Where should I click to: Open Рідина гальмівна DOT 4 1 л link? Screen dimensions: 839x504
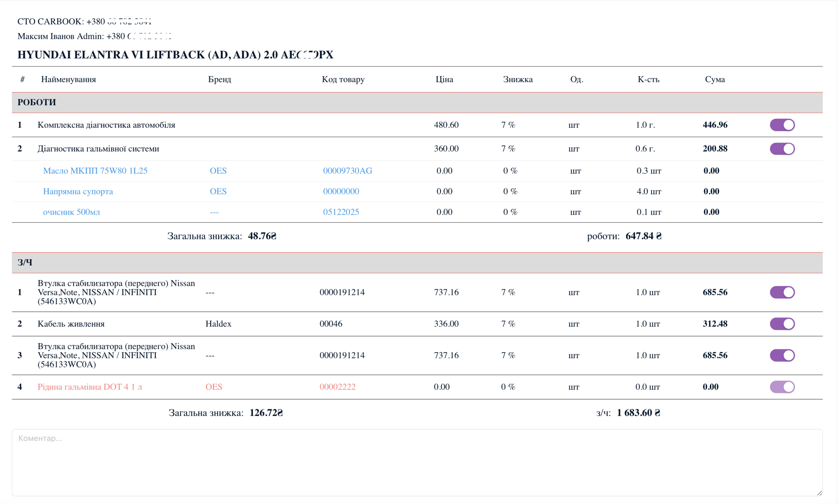pos(90,386)
